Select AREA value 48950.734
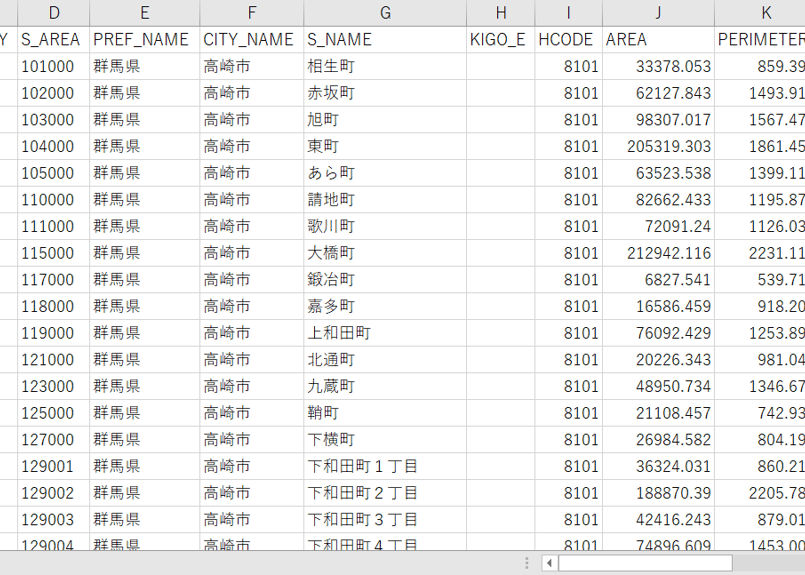 658,387
